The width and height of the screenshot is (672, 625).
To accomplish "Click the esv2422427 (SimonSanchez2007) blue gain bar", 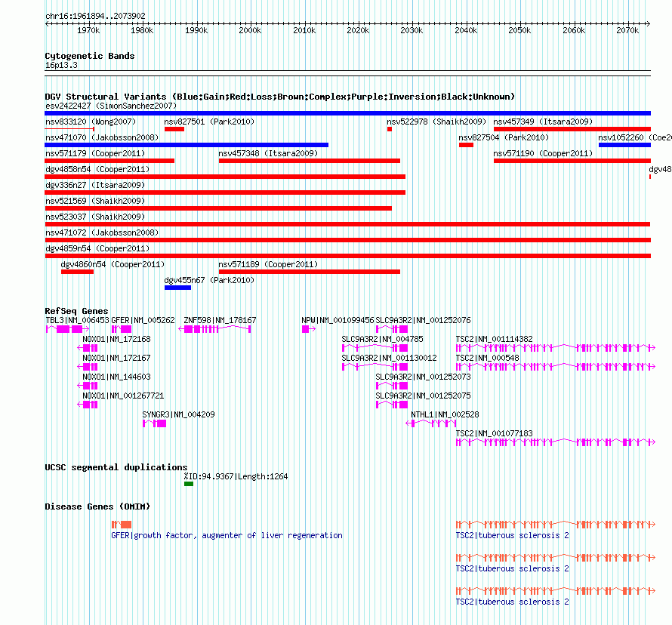I will 347,113.
